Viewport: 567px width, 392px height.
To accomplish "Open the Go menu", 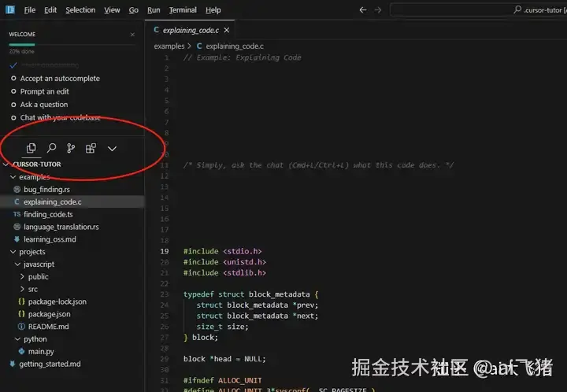I will tap(133, 10).
